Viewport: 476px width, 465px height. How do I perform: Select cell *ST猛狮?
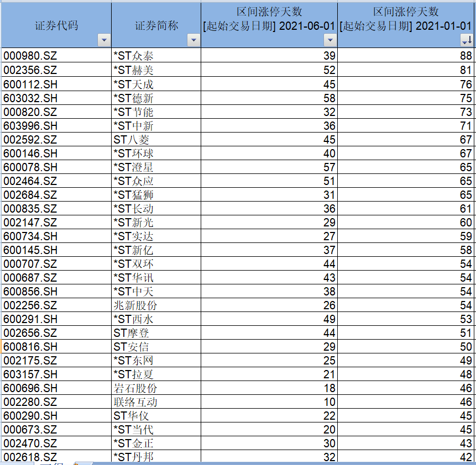coord(156,194)
